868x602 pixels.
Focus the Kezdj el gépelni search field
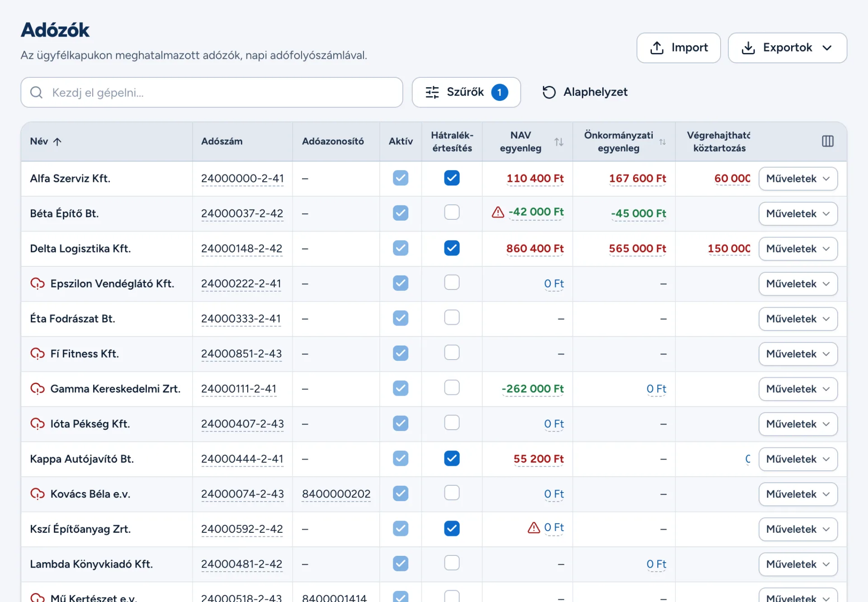212,92
